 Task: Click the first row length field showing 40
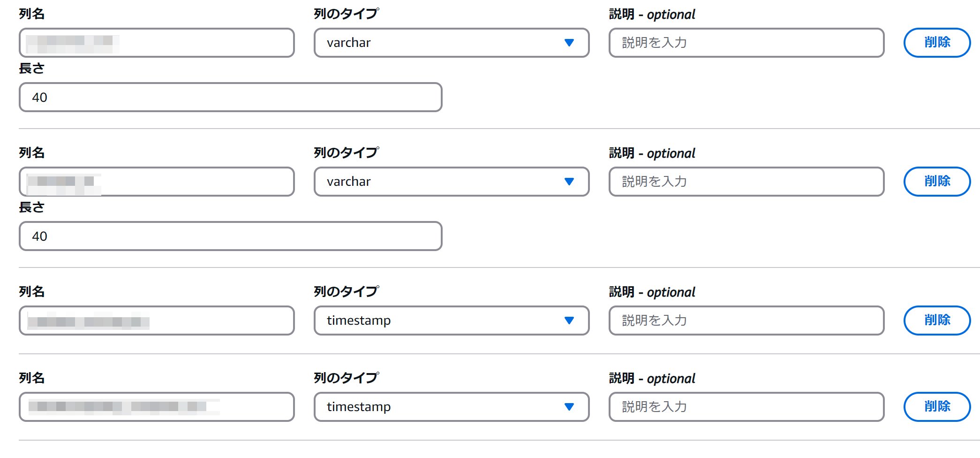click(x=230, y=97)
